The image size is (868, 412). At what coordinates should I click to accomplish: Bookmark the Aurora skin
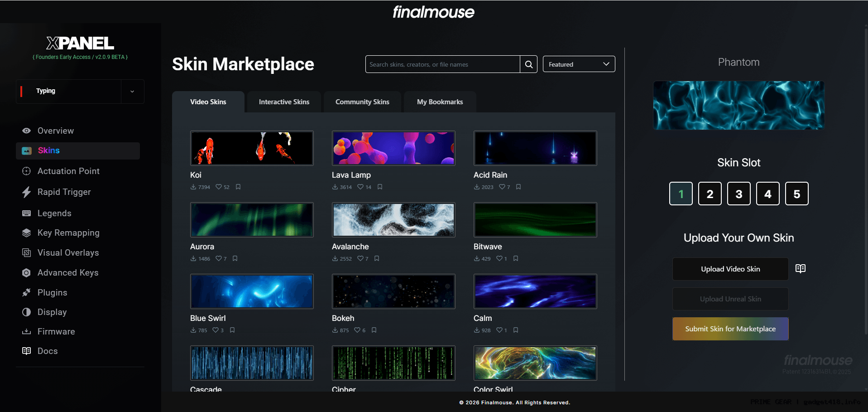click(235, 258)
